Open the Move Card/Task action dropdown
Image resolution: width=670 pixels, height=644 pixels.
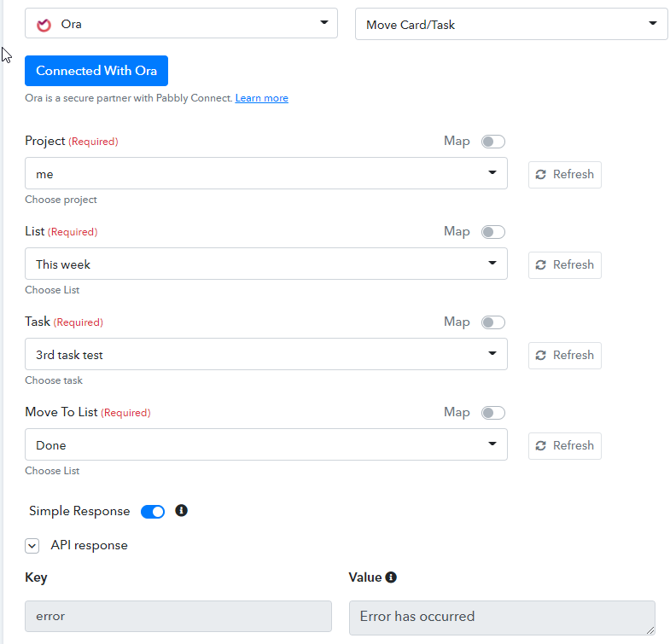pos(511,25)
